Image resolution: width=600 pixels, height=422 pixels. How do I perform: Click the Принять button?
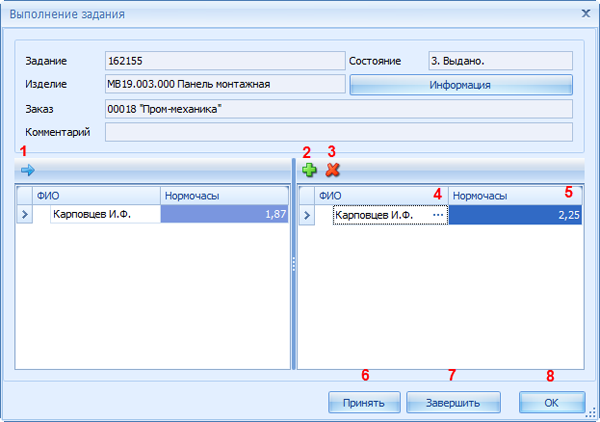tap(364, 402)
